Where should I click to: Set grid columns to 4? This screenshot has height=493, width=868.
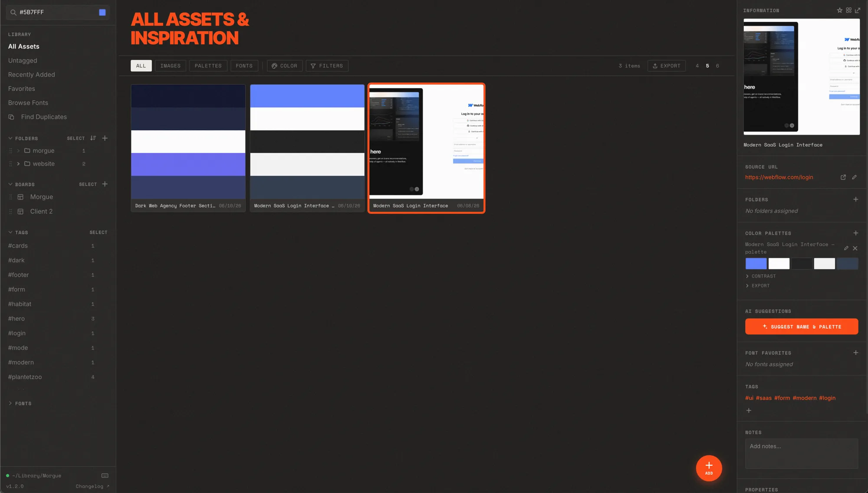697,66
